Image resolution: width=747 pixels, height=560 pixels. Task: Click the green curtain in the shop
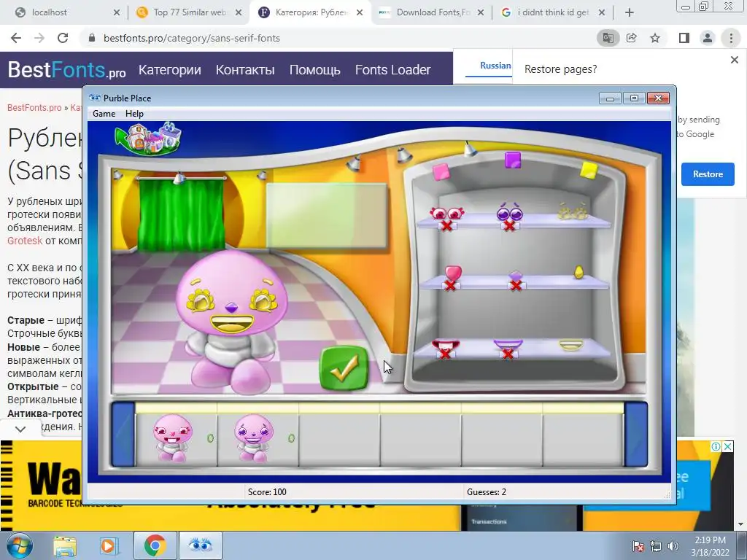click(181, 214)
